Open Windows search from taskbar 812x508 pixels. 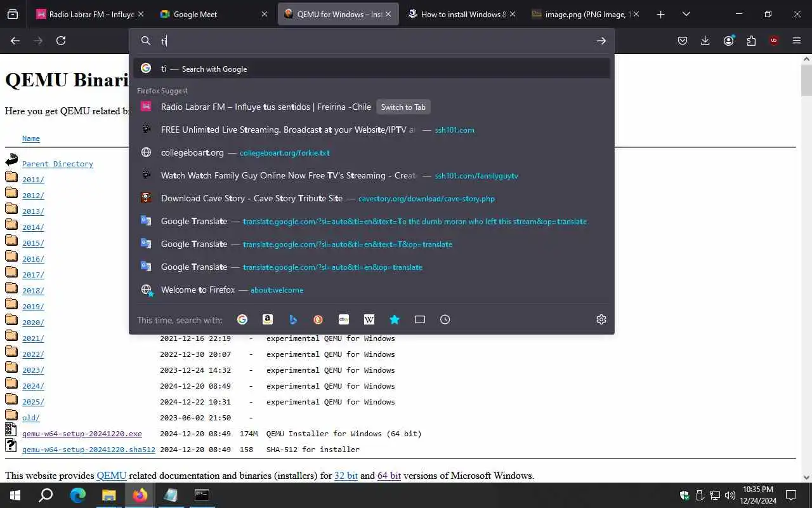(46, 495)
